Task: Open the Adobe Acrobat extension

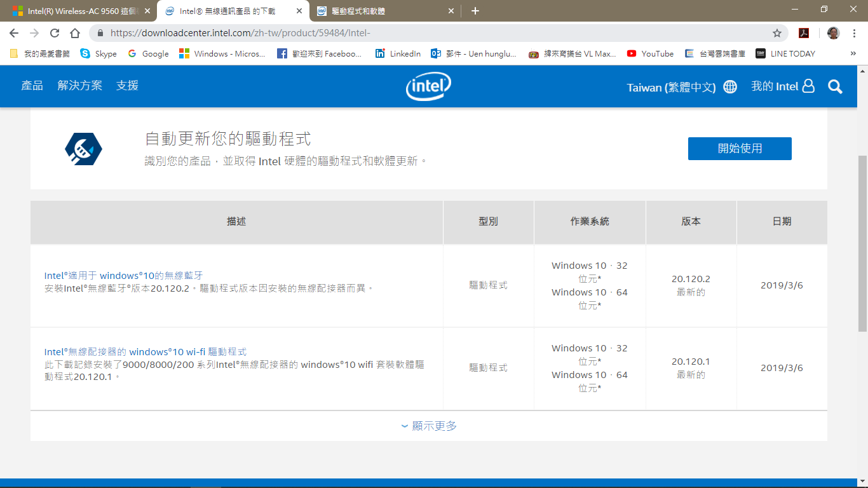Action: coord(804,33)
